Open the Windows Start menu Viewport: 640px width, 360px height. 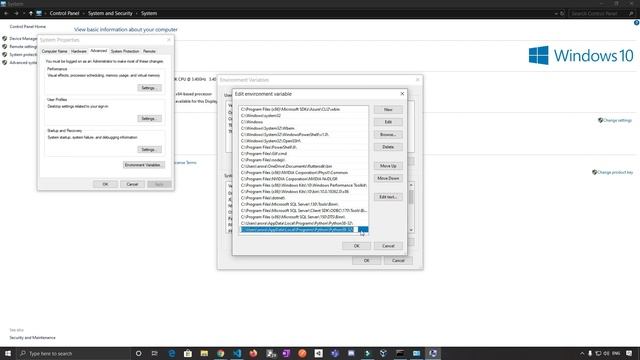(8, 353)
